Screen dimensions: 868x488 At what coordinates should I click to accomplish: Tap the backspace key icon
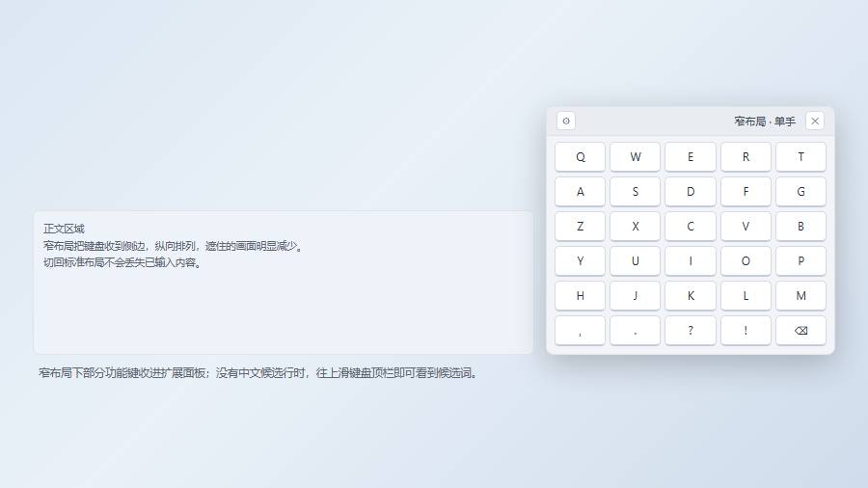[800, 330]
